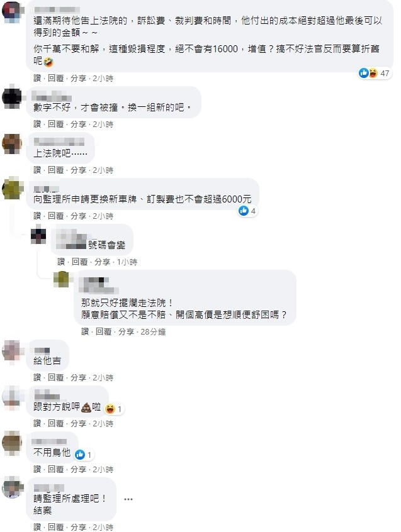Click the thumbs-up reaction with count 4

247,211
